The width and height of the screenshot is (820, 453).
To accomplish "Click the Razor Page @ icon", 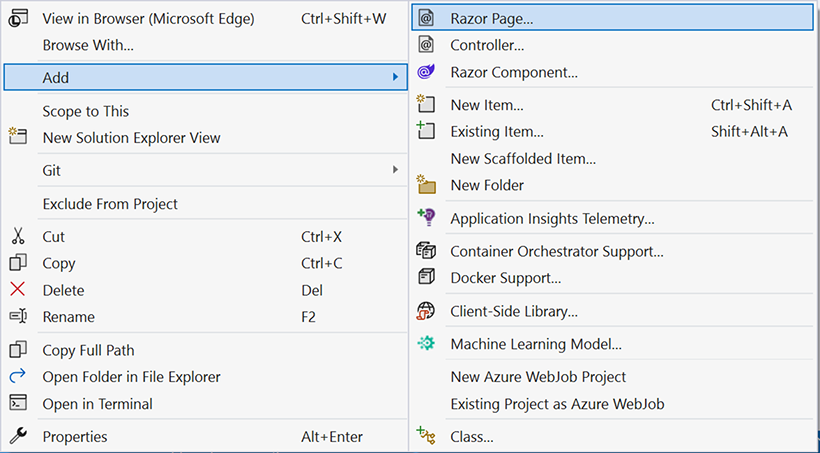I will point(426,18).
